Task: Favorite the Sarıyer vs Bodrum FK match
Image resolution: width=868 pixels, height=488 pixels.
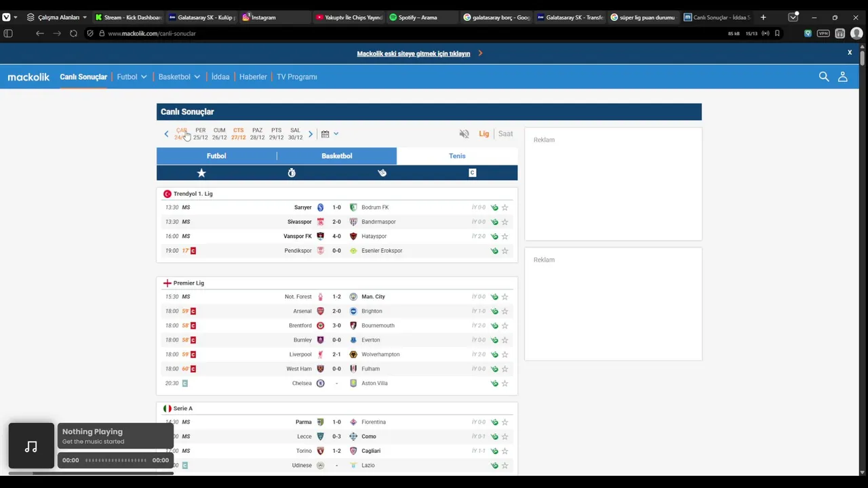Action: [505, 207]
